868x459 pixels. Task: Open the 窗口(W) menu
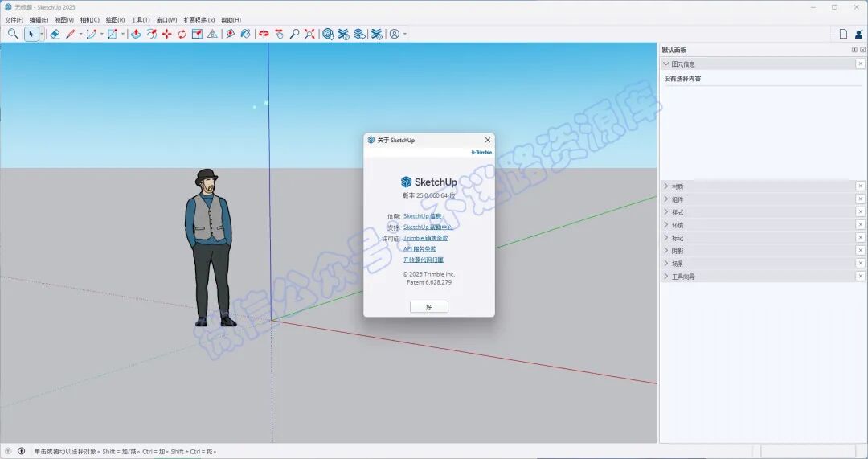(x=166, y=20)
